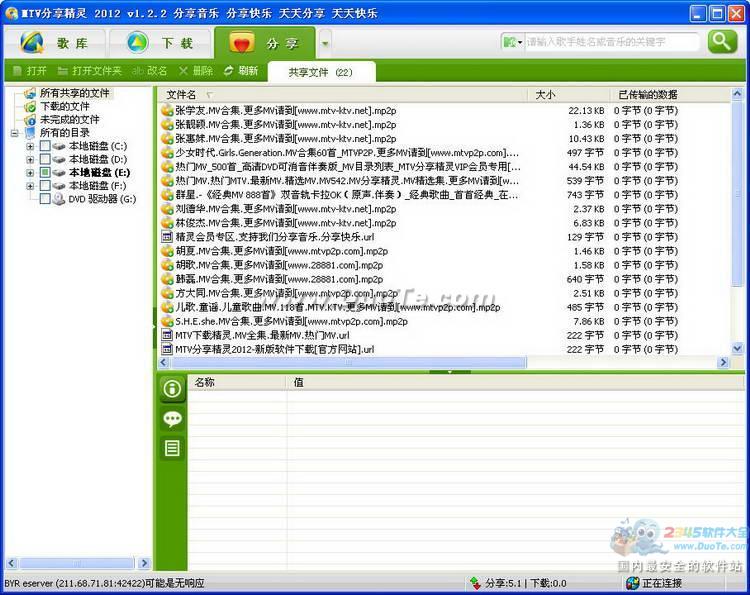Click the song keyword search input field
Screen dimensions: 750x595
pyautogui.click(x=612, y=42)
